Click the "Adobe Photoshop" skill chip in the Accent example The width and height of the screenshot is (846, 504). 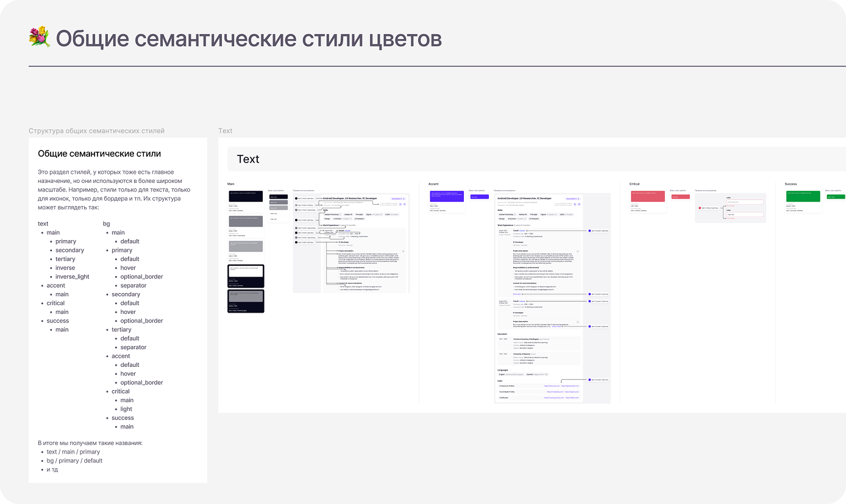click(x=507, y=215)
